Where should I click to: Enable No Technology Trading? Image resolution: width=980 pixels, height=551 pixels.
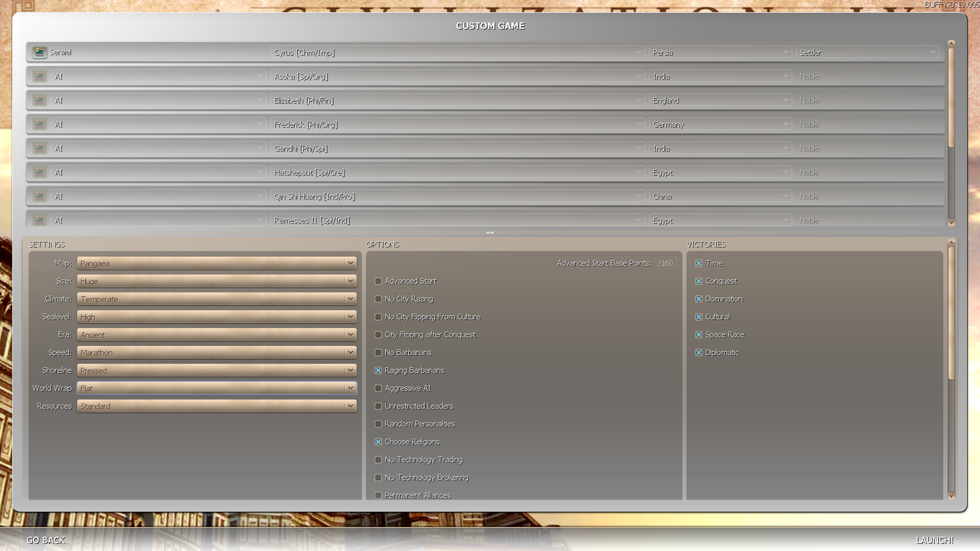378,459
